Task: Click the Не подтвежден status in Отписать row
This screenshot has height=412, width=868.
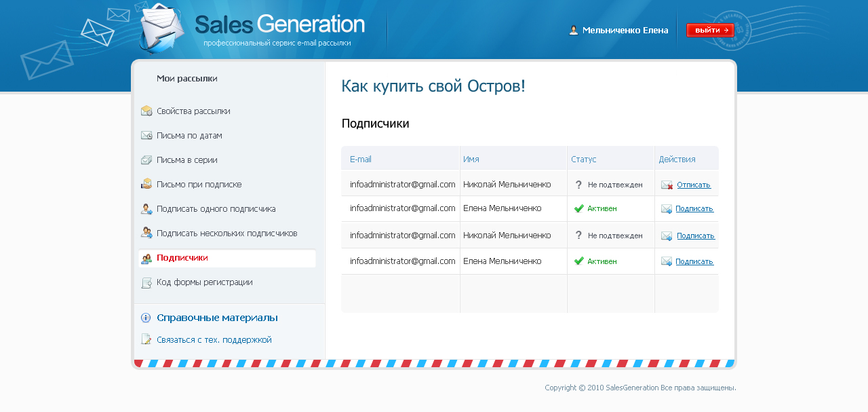Action: 615,185
